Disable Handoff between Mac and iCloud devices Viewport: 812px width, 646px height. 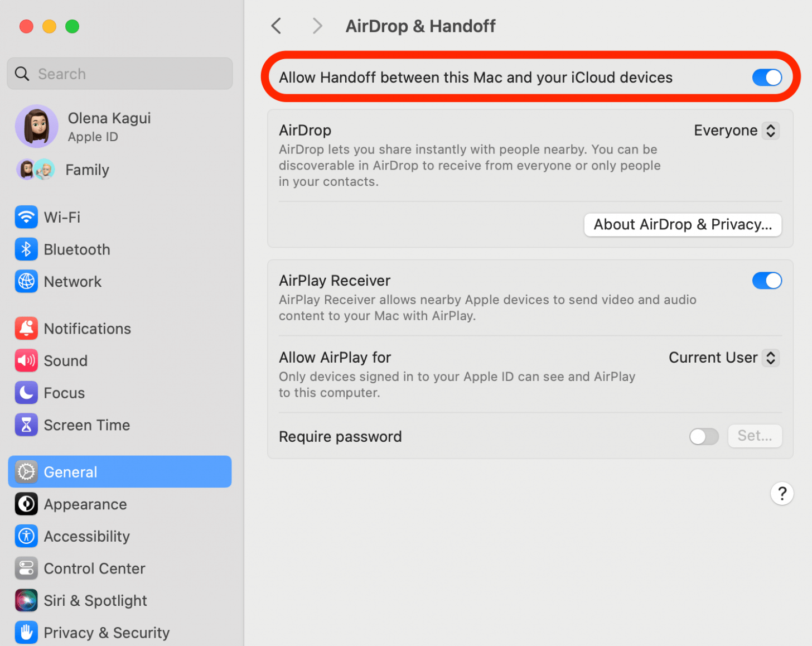(767, 78)
